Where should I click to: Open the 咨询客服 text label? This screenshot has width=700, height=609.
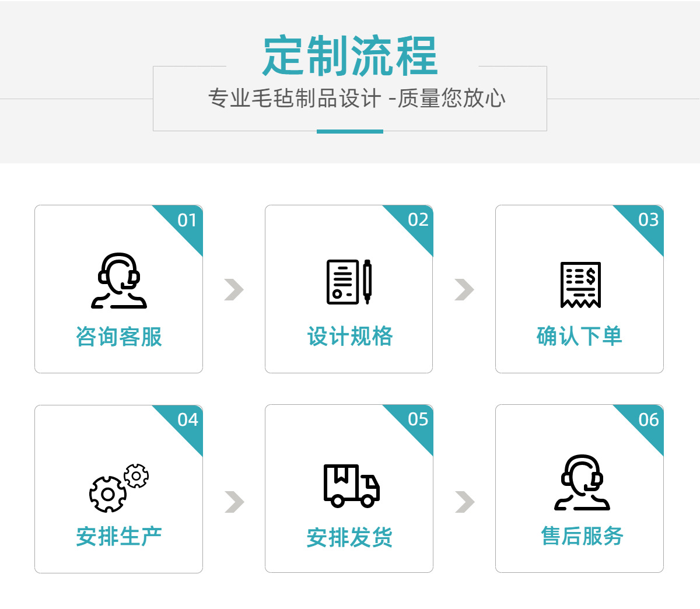(x=119, y=337)
